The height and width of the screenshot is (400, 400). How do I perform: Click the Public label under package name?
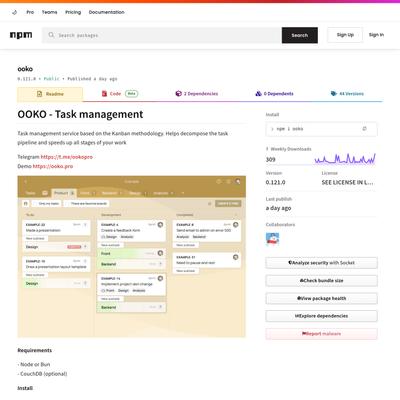tap(52, 79)
